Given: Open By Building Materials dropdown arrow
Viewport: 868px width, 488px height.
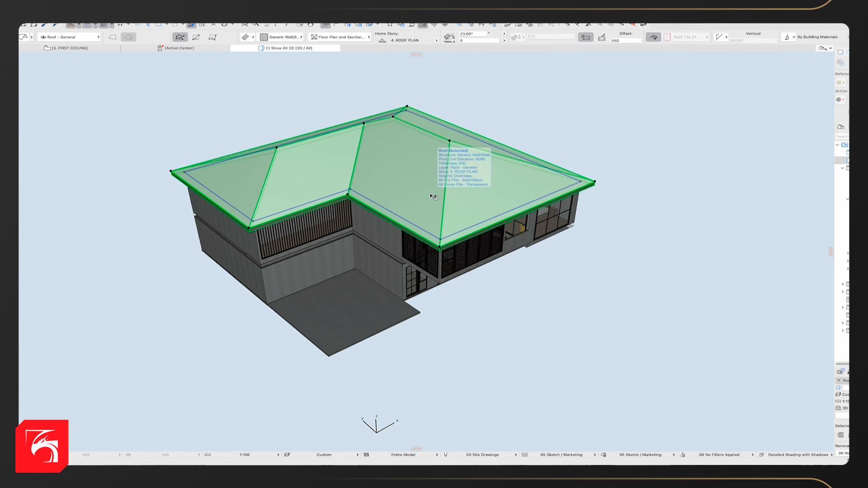Looking at the screenshot, I should [x=794, y=37].
